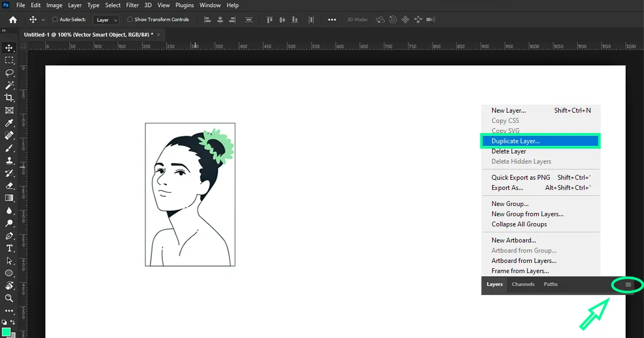Switch to the Channels tab
Viewport: 644px width, 338px height.
523,284
